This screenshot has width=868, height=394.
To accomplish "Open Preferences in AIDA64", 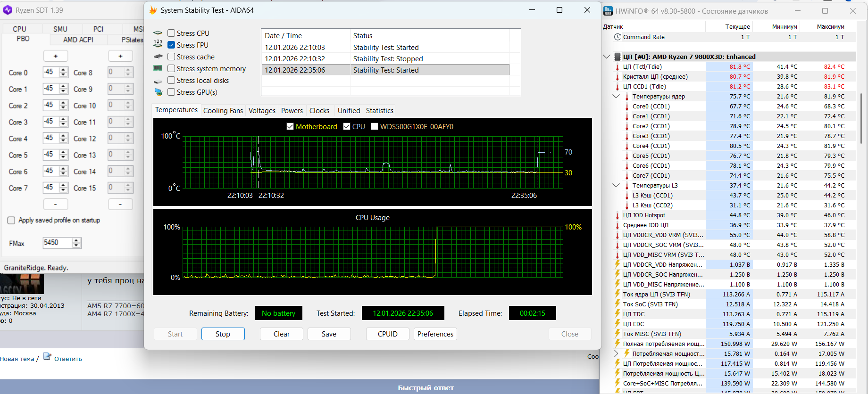I will coord(435,334).
